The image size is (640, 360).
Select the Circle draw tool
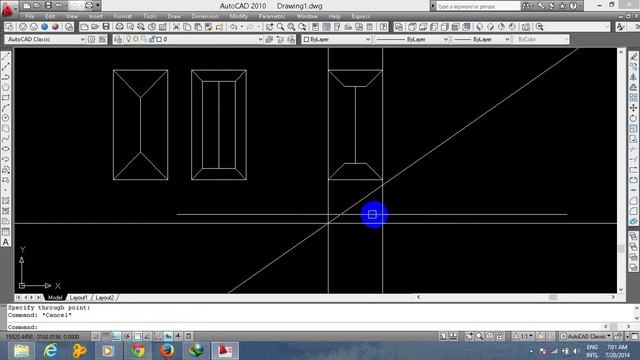click(x=6, y=118)
